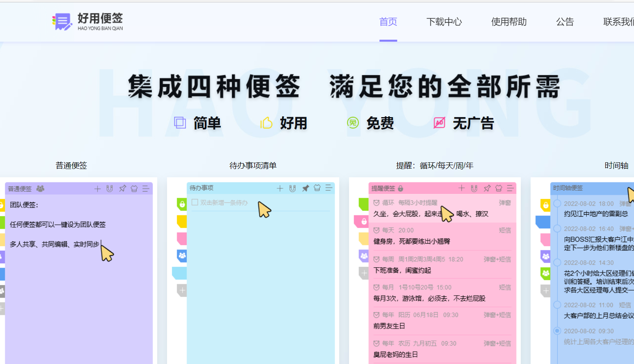Click the lock icon beside 提醒便签 title
Screen dimensions: 634x364
401,188
